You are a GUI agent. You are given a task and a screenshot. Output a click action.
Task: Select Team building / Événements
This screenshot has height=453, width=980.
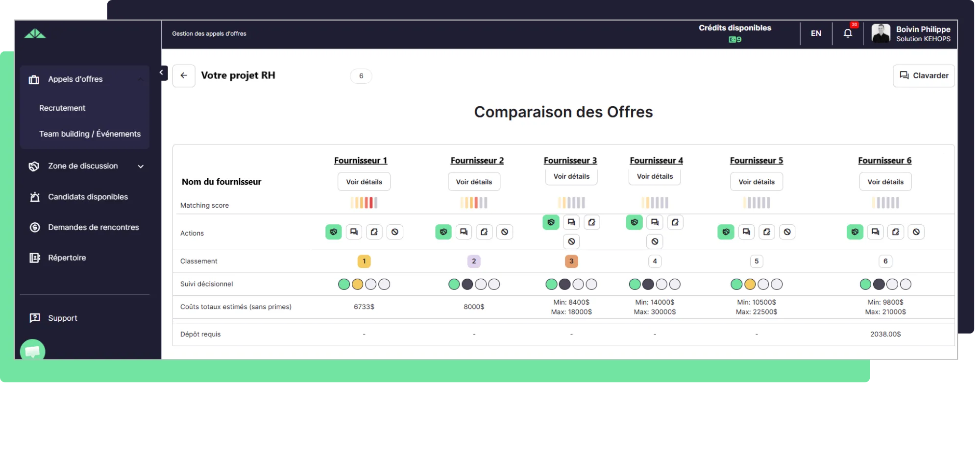[90, 133]
